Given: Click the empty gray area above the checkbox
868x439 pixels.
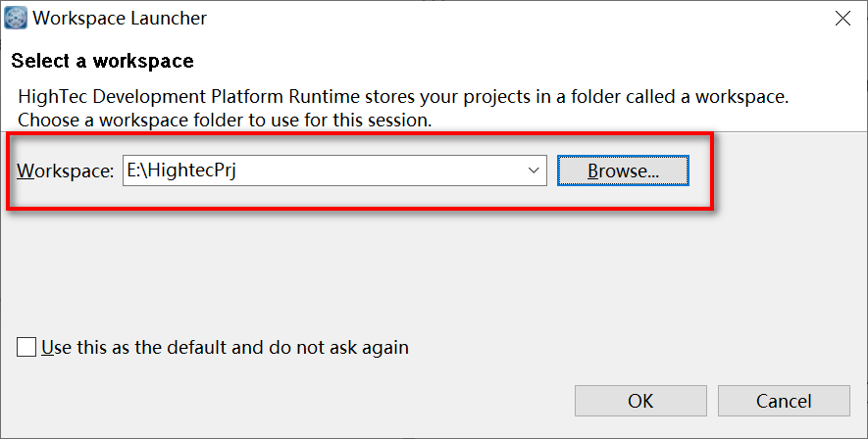Looking at the screenshot, I should coord(434,270).
